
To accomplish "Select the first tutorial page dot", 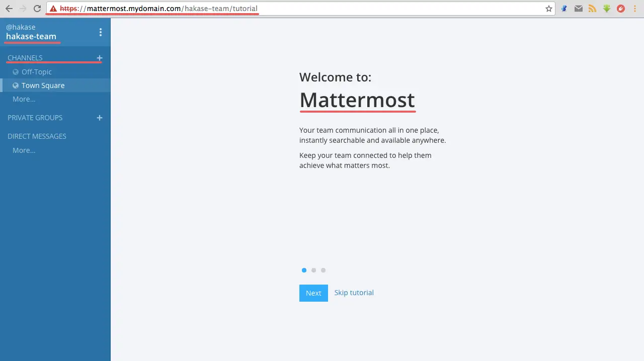I will click(304, 270).
